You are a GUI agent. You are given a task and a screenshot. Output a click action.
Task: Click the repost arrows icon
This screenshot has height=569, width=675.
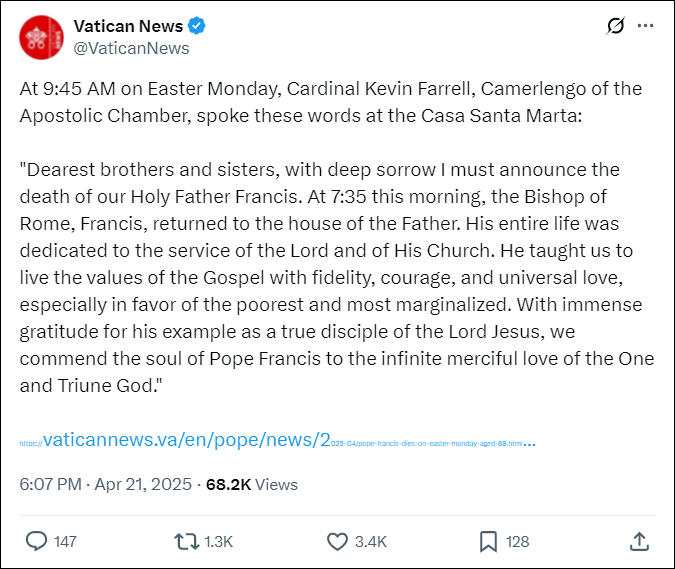click(x=186, y=541)
